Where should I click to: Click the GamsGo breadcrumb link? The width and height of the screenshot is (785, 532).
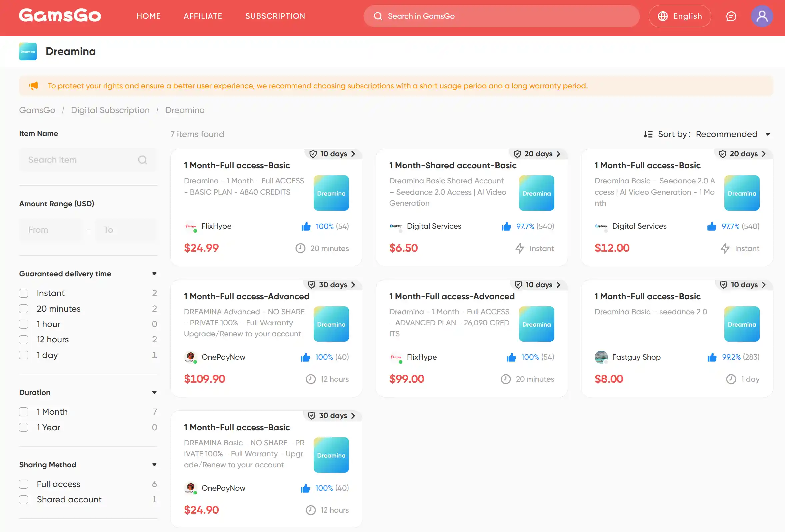point(37,110)
